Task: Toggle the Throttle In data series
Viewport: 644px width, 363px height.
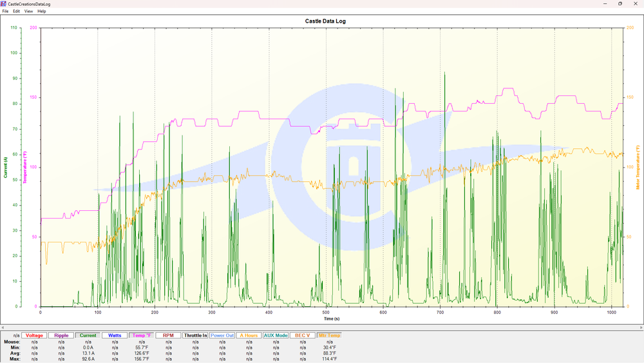Action: [196, 335]
